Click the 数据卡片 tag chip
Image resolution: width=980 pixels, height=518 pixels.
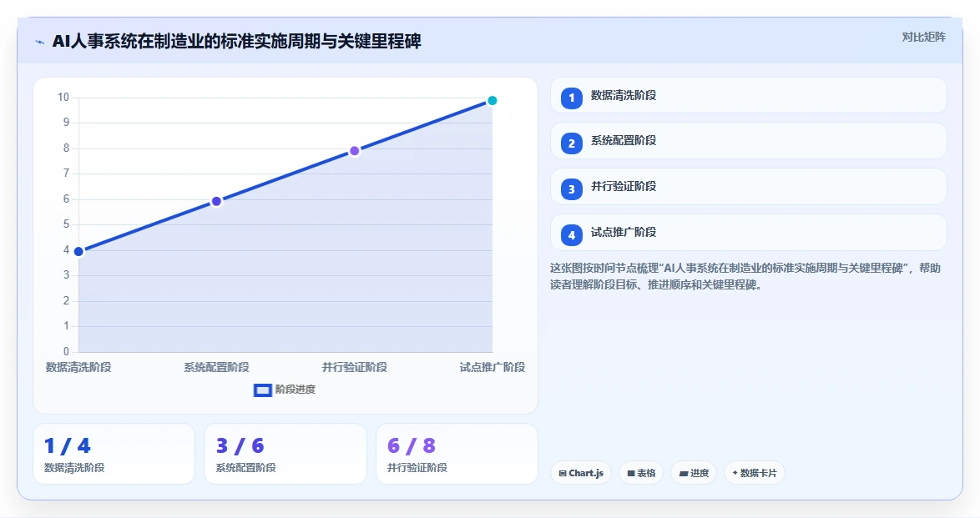click(755, 473)
